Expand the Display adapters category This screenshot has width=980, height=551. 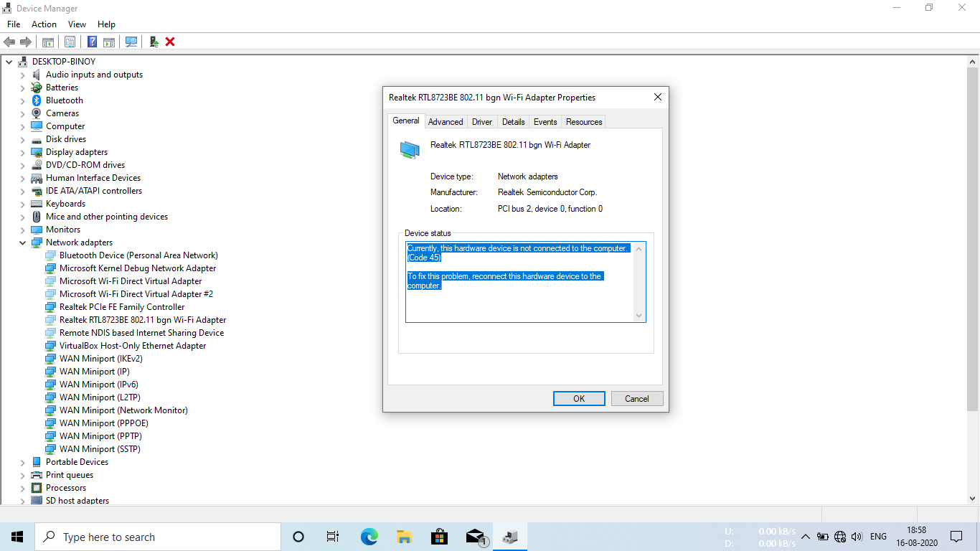coord(23,152)
